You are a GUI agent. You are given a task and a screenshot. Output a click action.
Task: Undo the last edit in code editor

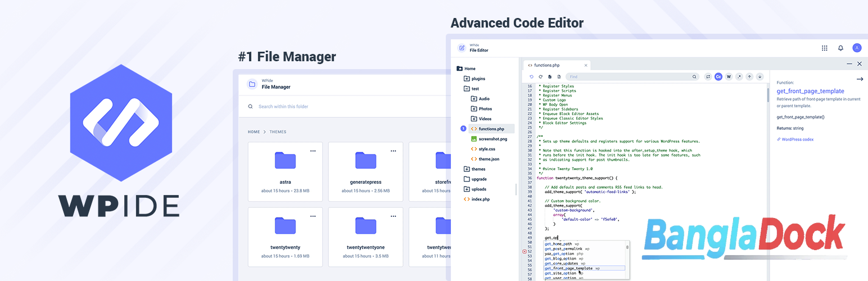point(532,76)
